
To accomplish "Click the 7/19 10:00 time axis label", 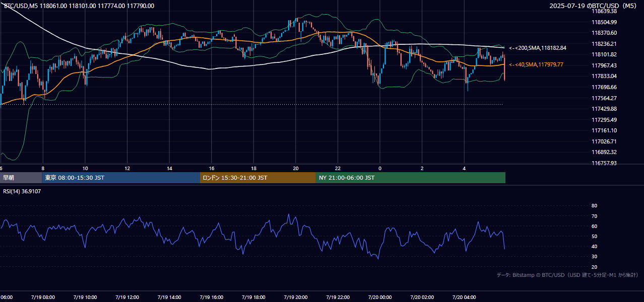I will click(85, 297).
